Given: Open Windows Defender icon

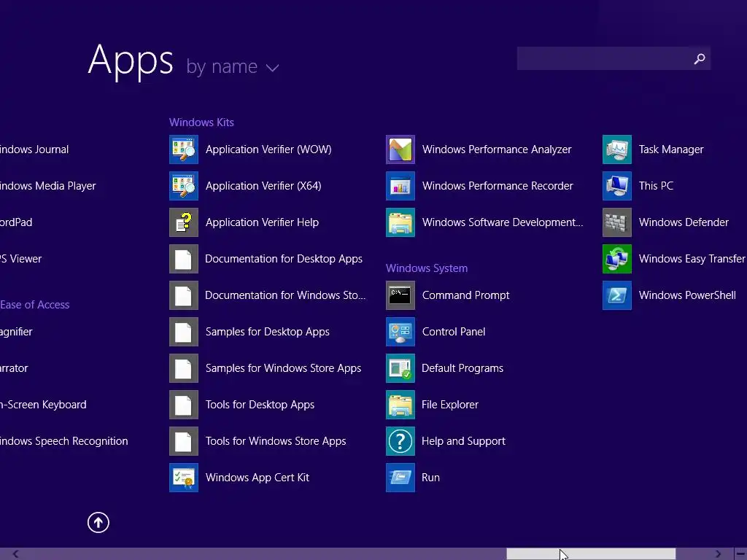Looking at the screenshot, I should click(617, 222).
